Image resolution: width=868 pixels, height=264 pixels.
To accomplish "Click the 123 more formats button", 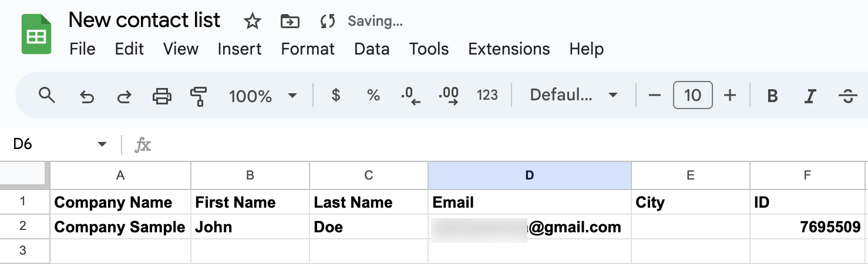I will click(487, 95).
